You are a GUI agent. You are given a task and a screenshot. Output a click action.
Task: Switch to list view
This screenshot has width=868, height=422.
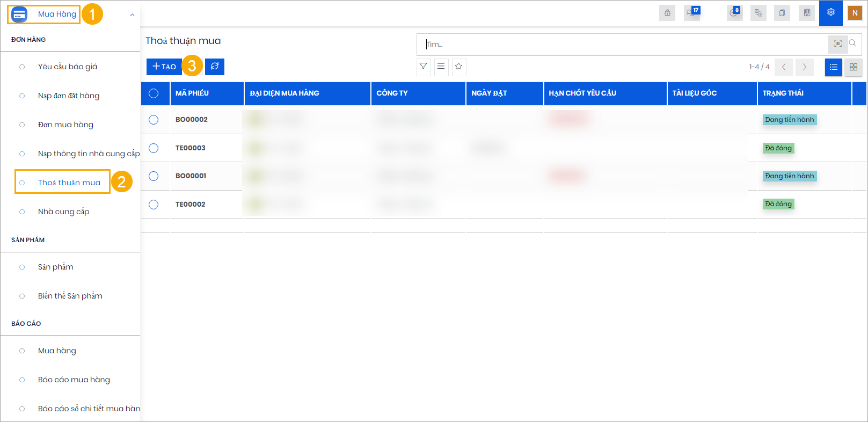[834, 67]
